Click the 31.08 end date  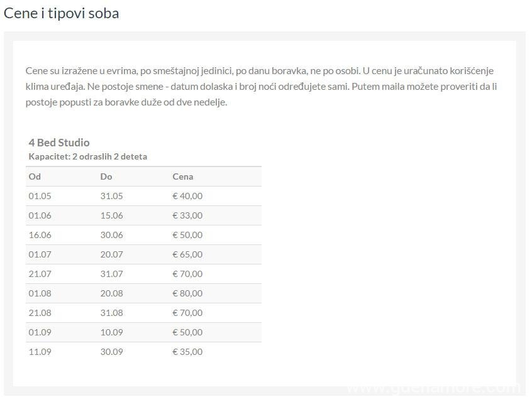[x=112, y=313]
